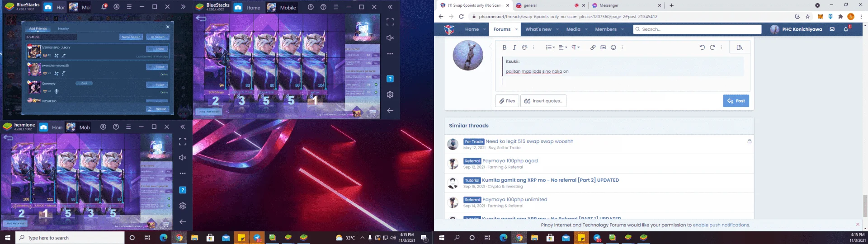This screenshot has width=868, height=244.
Task: Switch to the Nearby tab
Action: tap(63, 28)
